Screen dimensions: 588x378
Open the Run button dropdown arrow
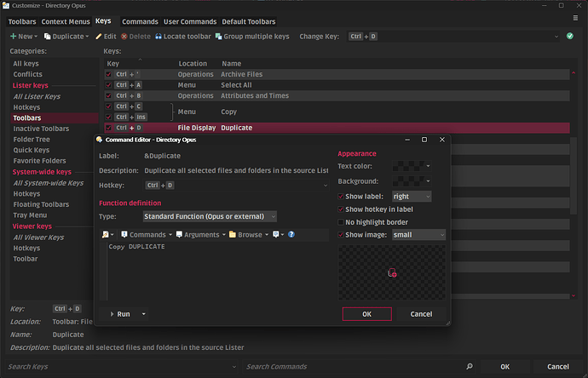(144, 314)
